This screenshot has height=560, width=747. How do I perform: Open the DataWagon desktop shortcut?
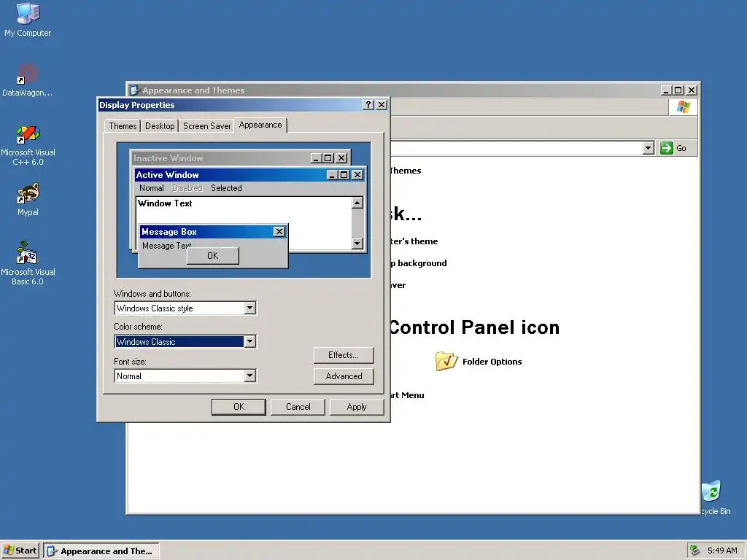28,79
